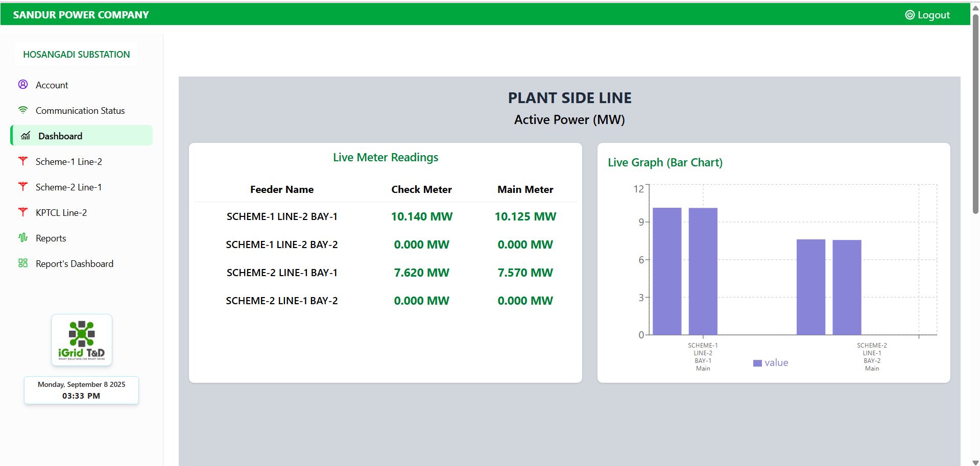
Task: Open Scheme-1 Line-2 page
Action: point(82,161)
